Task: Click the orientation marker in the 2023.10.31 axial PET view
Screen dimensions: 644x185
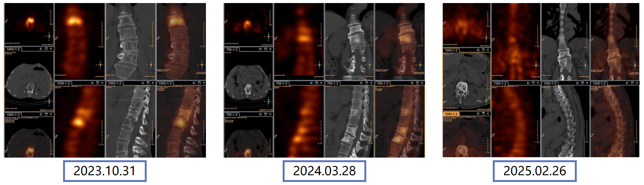Action: [49, 37]
